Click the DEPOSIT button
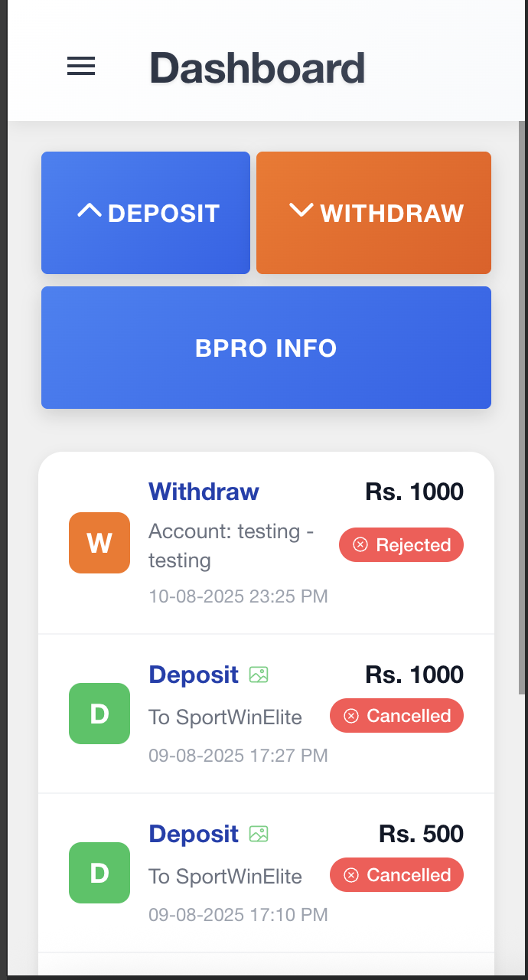The width and height of the screenshot is (528, 980). tap(145, 213)
